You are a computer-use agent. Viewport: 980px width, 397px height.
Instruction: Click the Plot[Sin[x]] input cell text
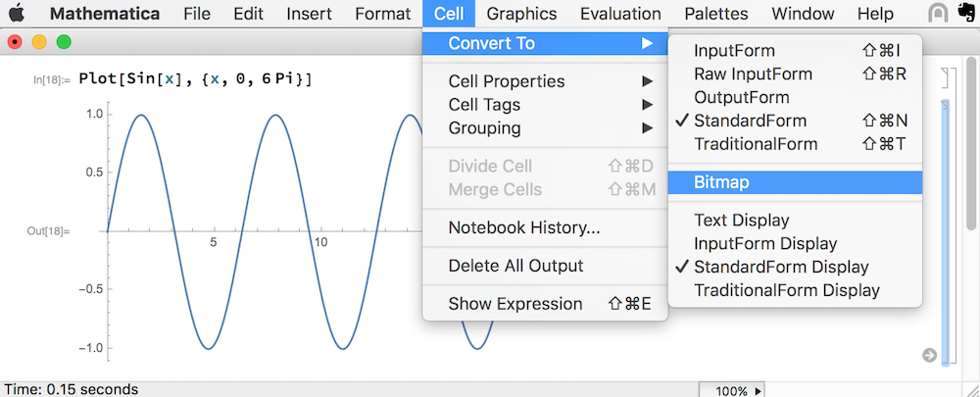click(197, 78)
